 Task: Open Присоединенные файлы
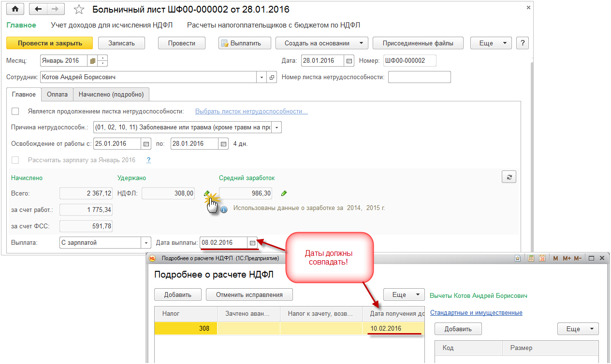(418, 43)
